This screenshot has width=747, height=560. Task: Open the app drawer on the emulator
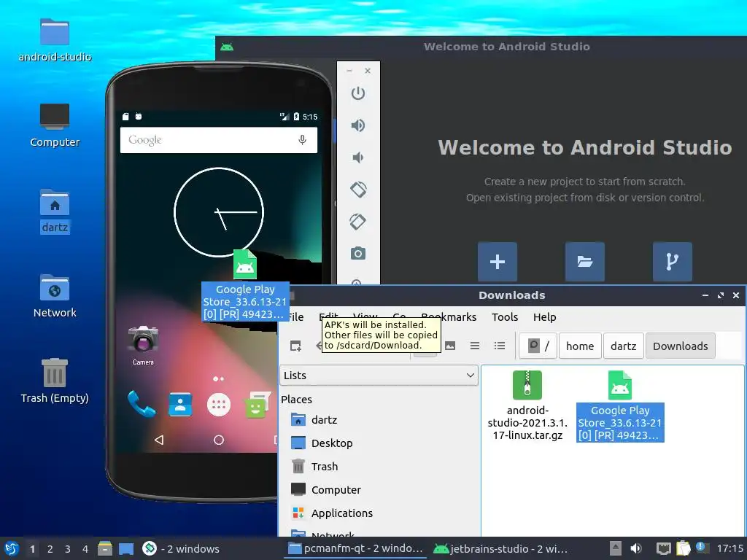pos(219,405)
